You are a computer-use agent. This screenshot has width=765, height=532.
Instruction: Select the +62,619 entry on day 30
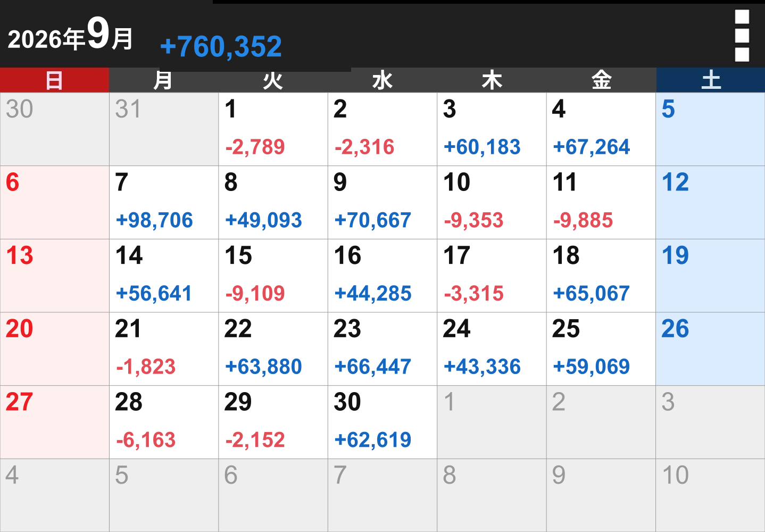(x=373, y=440)
